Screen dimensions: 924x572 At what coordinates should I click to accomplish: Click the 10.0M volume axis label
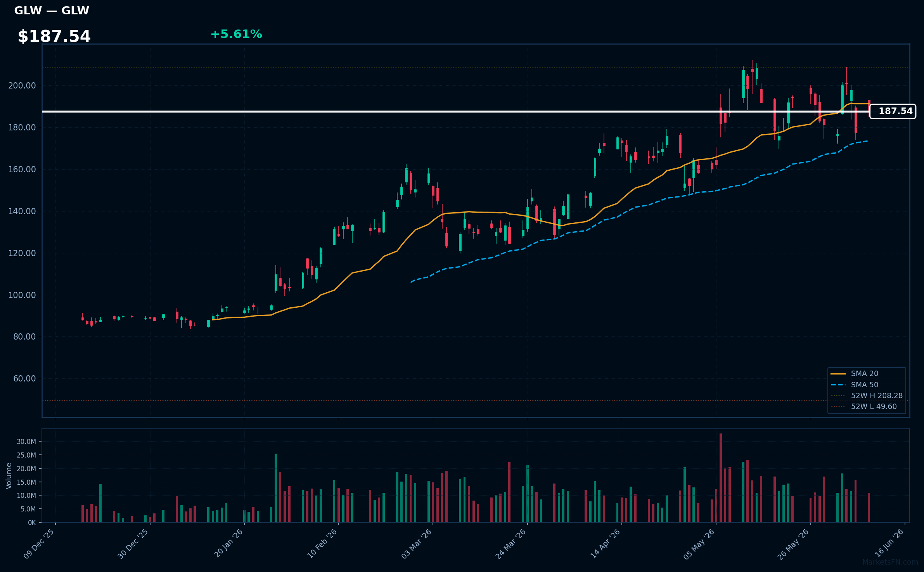(26, 496)
